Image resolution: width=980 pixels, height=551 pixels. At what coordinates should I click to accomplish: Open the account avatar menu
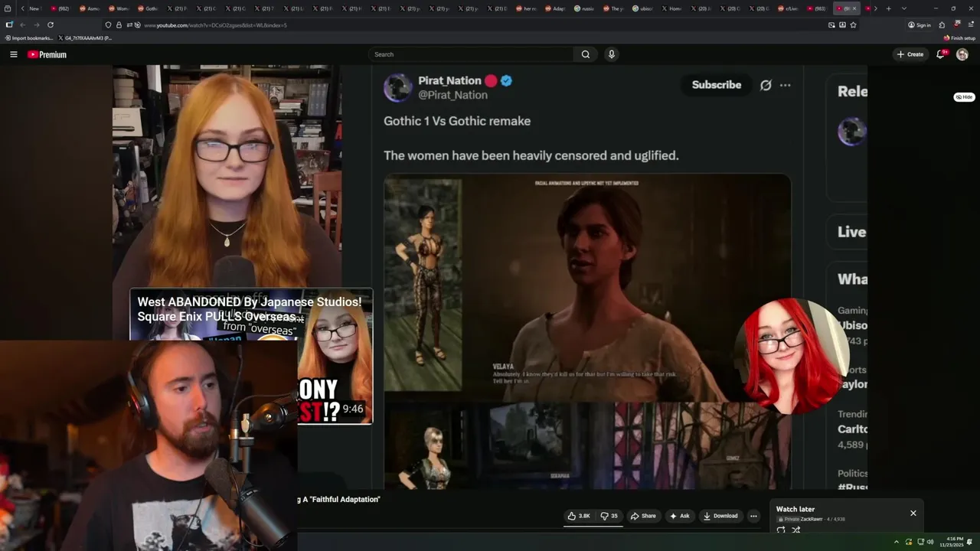pyautogui.click(x=962, y=54)
